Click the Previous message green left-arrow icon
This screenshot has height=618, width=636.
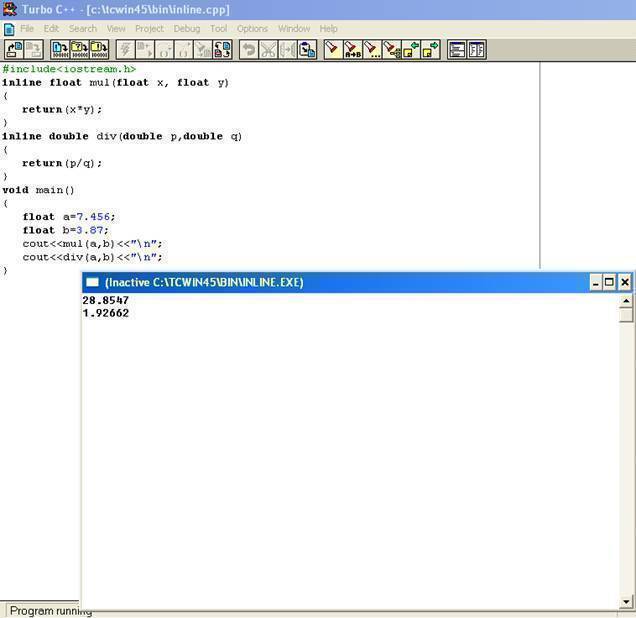(x=410, y=50)
